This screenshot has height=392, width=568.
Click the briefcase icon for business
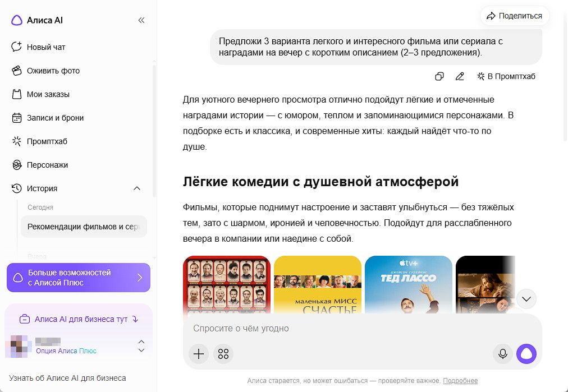coord(24,319)
